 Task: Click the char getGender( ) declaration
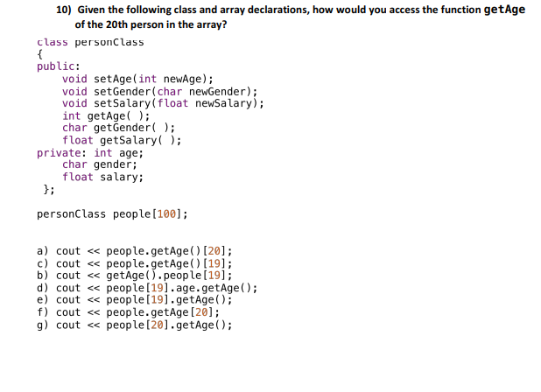click(119, 128)
